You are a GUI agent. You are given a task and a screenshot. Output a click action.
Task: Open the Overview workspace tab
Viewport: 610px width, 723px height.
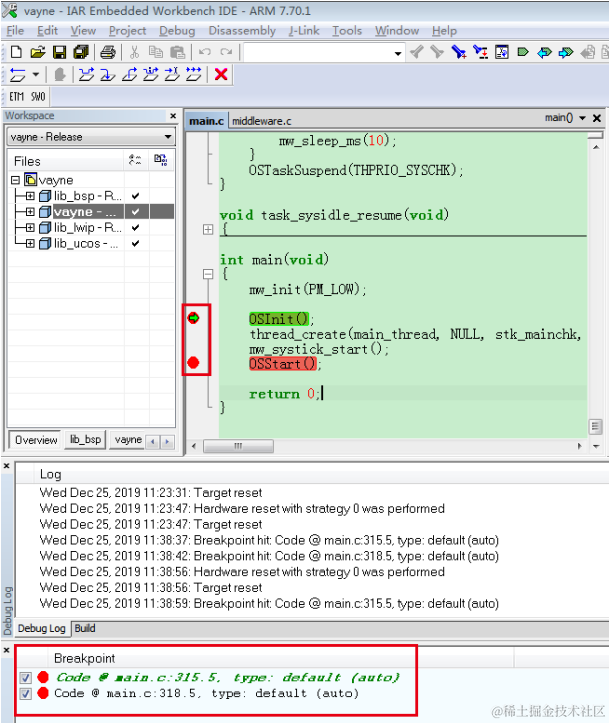coord(36,440)
